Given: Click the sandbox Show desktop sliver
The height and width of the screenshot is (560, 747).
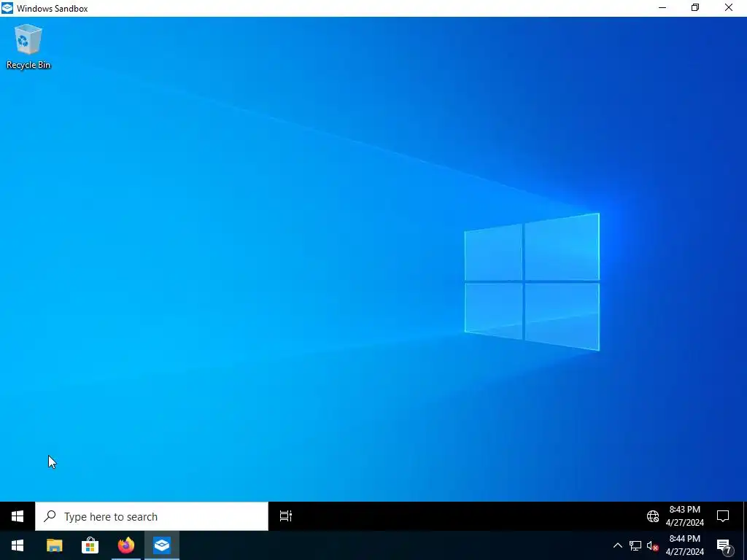Looking at the screenshot, I should [x=745, y=516].
